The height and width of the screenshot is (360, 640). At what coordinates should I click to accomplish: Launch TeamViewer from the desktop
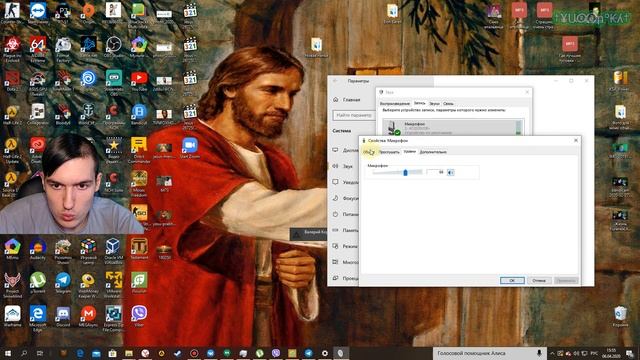38,11
